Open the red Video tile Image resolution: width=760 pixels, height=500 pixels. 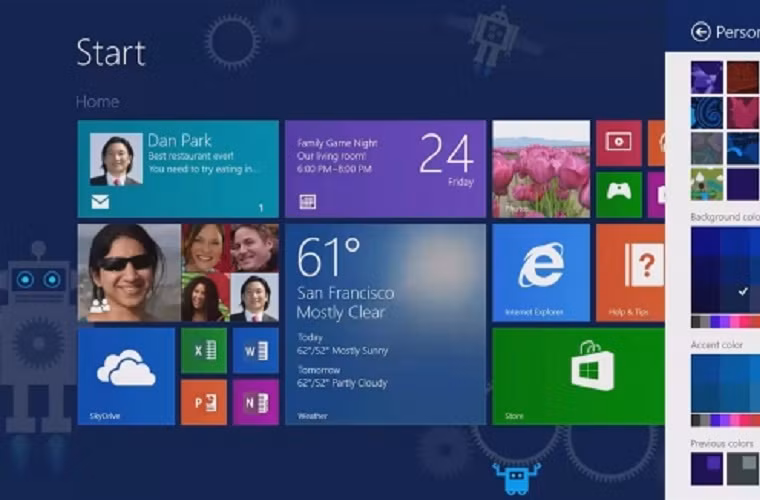pos(619,143)
